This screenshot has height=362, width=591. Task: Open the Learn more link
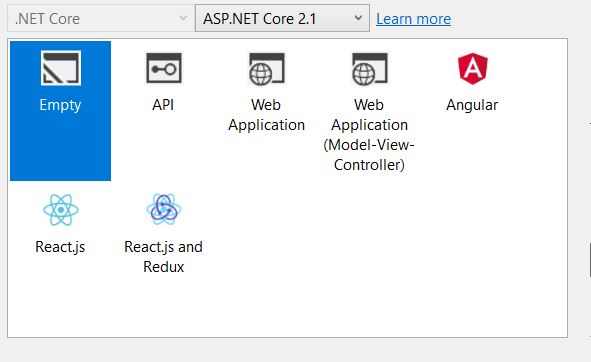click(413, 19)
